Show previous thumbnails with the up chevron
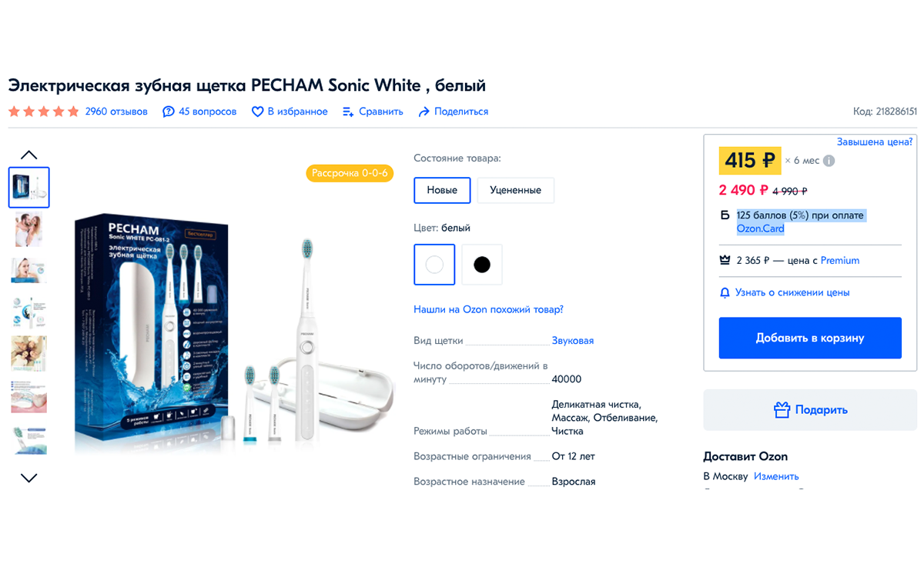The width and height of the screenshot is (924, 567). click(28, 155)
